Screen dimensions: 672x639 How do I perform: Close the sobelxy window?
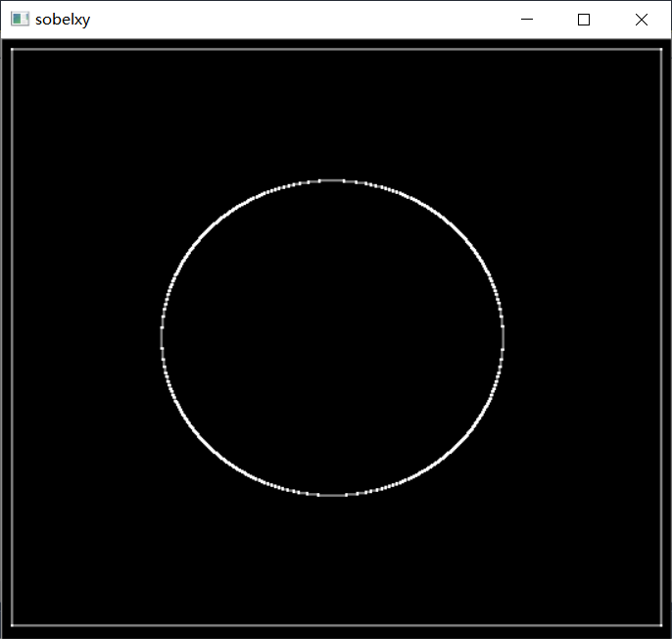642,20
